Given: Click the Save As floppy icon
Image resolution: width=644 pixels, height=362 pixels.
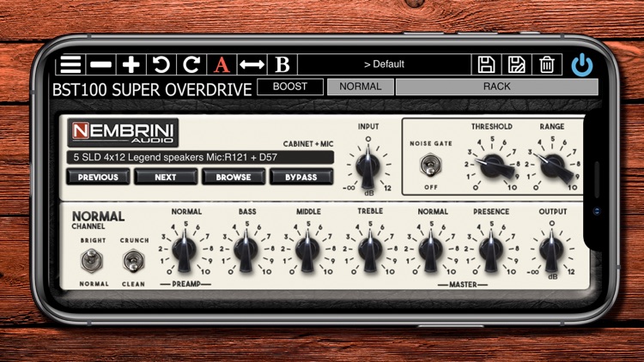Looking at the screenshot, I should click(516, 64).
